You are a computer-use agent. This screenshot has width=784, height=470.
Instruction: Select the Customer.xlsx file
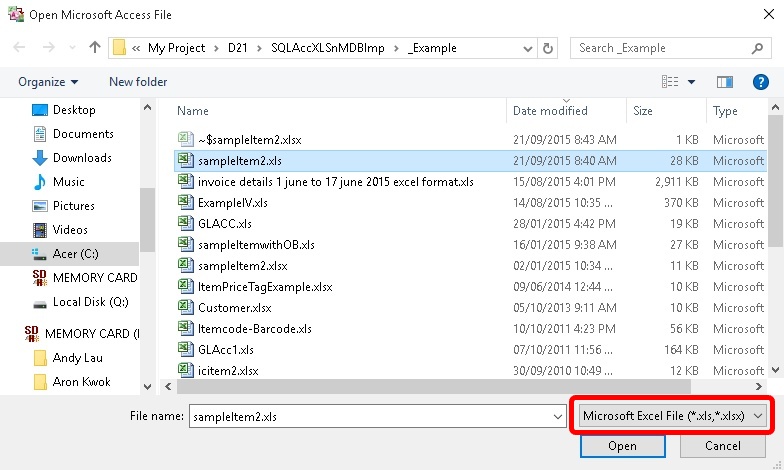[234, 307]
